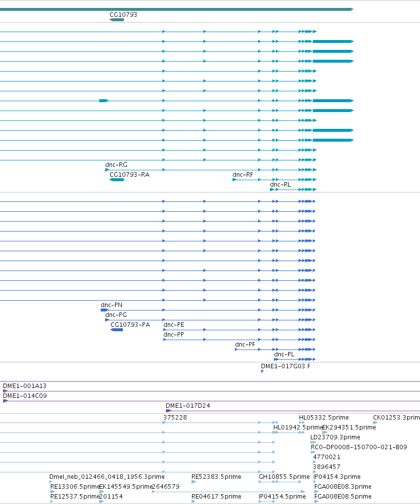420x504 pixels.
Task: Click the dnc-PN first exon block
Action: tap(105, 310)
